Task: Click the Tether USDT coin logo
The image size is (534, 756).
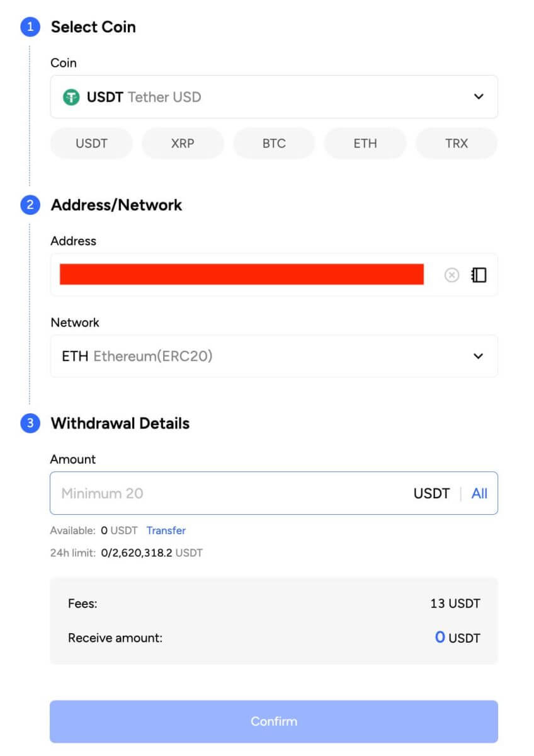Action: click(71, 97)
